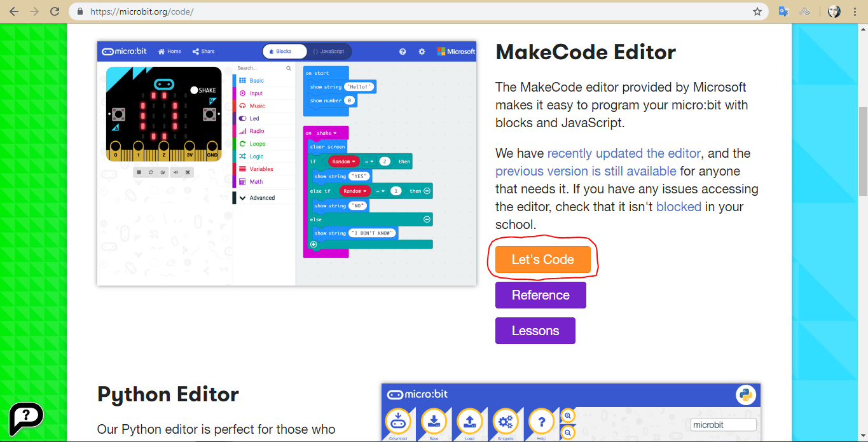This screenshot has width=868, height=442.
Task: Click the microbit filename field in Python editor
Action: coord(723,424)
